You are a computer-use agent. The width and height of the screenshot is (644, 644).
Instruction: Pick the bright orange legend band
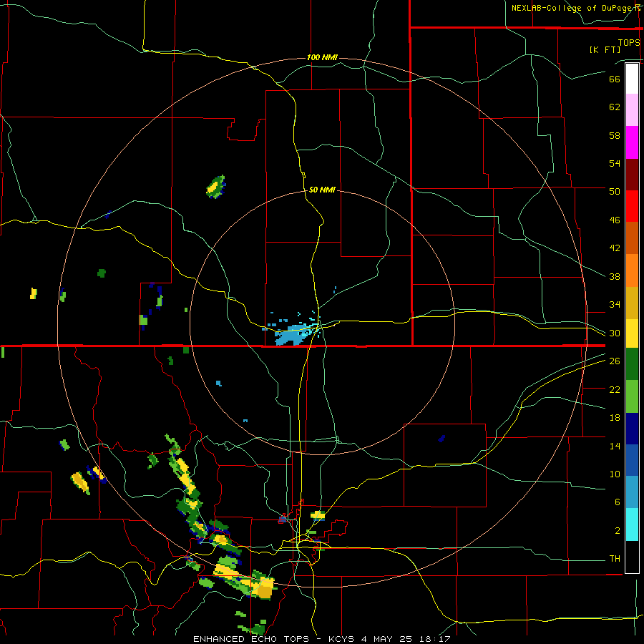tap(632, 270)
